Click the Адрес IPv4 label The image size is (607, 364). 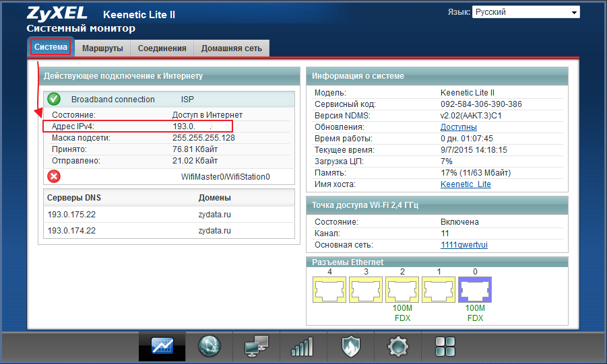[73, 126]
